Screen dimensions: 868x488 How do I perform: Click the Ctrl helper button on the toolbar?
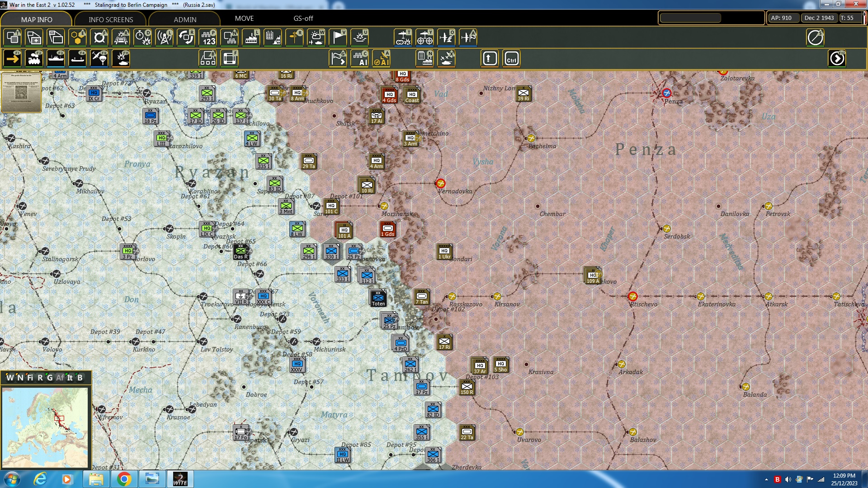pyautogui.click(x=511, y=58)
